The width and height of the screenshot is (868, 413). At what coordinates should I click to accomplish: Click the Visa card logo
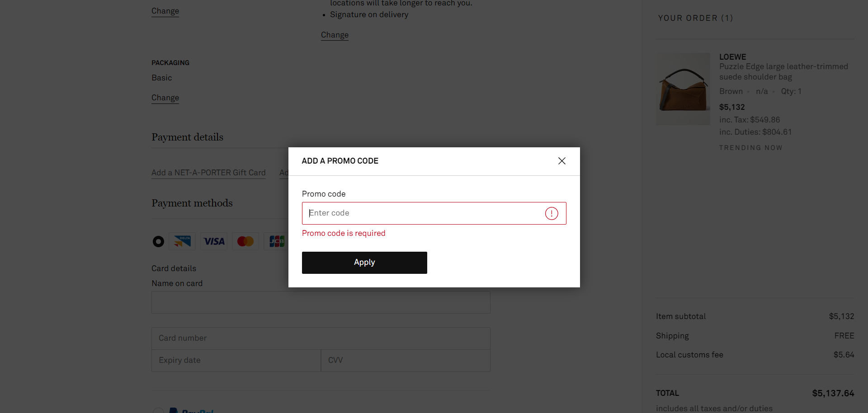pos(214,241)
